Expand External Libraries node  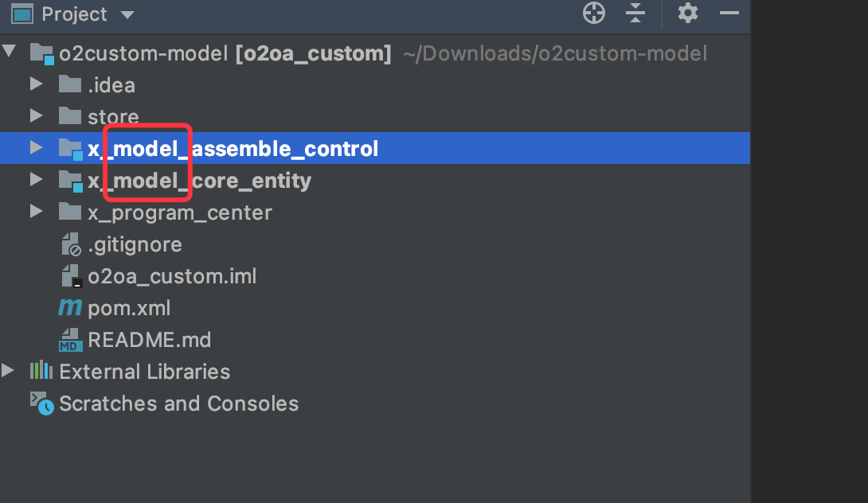click(x=8, y=371)
